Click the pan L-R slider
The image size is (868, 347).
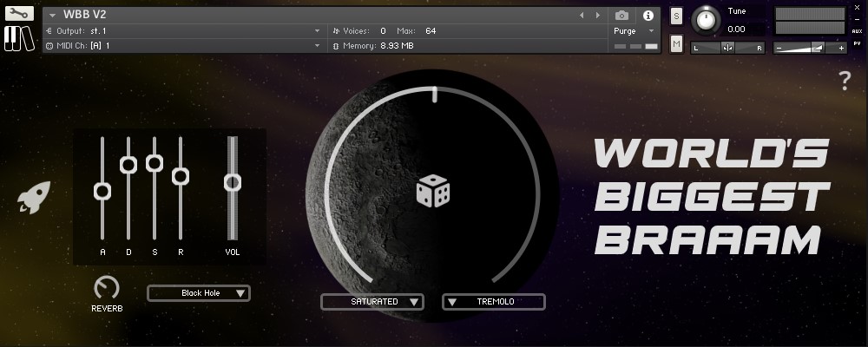727,49
